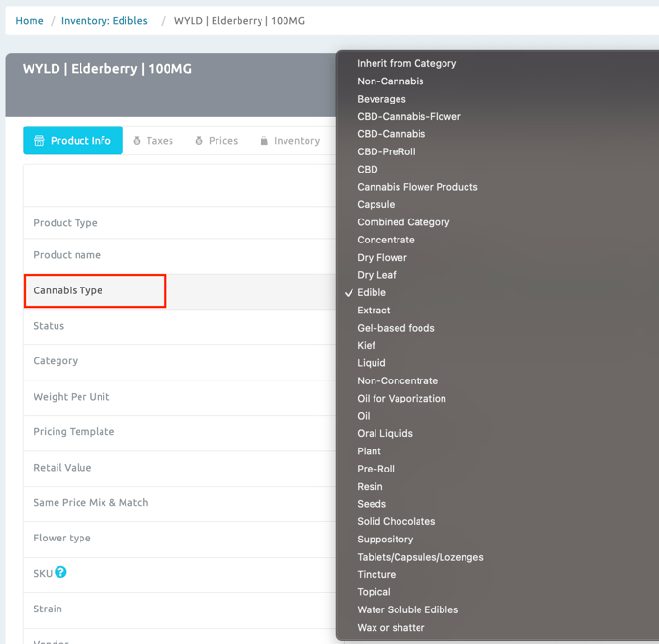Viewport: 659px width, 644px height.
Task: Click the Product Type row label
Action: point(65,222)
